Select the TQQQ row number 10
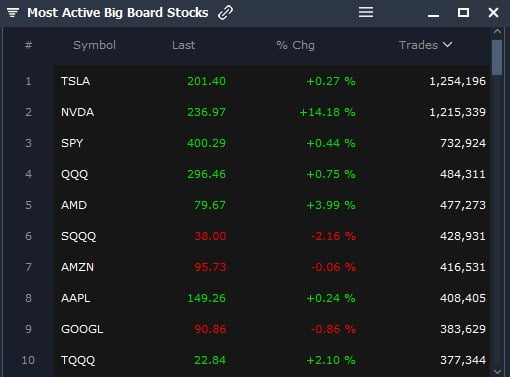 [x=28, y=360]
